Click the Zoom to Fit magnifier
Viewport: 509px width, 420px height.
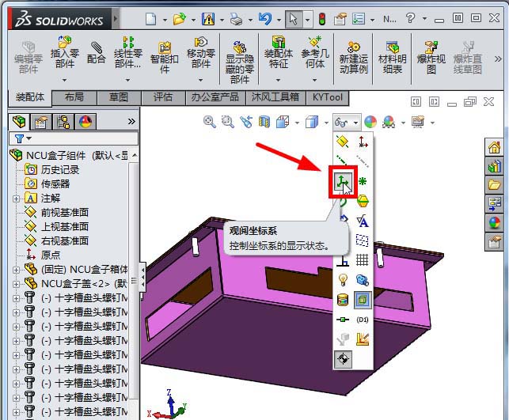click(210, 123)
